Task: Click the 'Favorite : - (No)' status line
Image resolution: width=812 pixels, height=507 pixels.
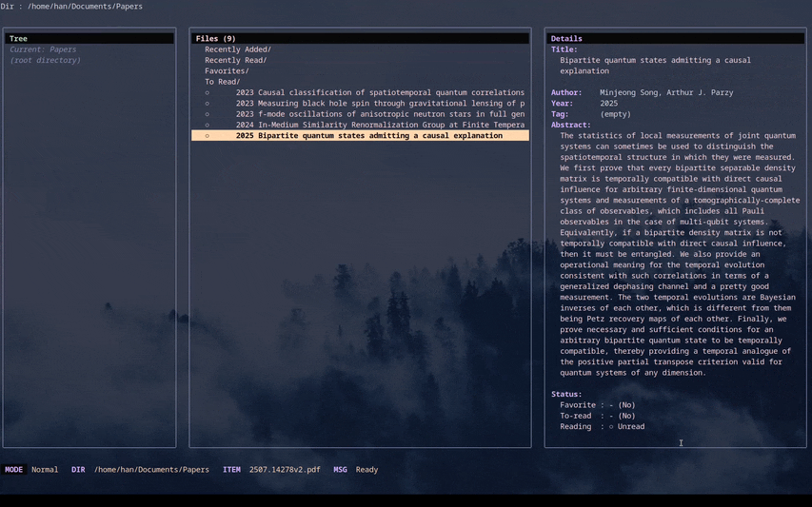Action: 598,405
